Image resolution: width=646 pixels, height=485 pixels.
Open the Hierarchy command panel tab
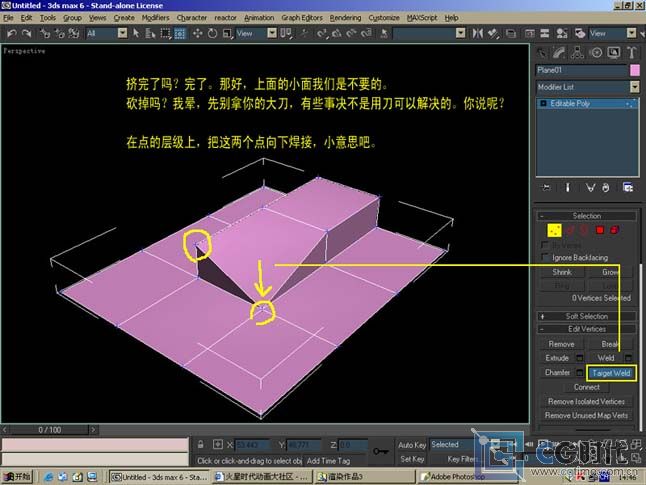577,53
